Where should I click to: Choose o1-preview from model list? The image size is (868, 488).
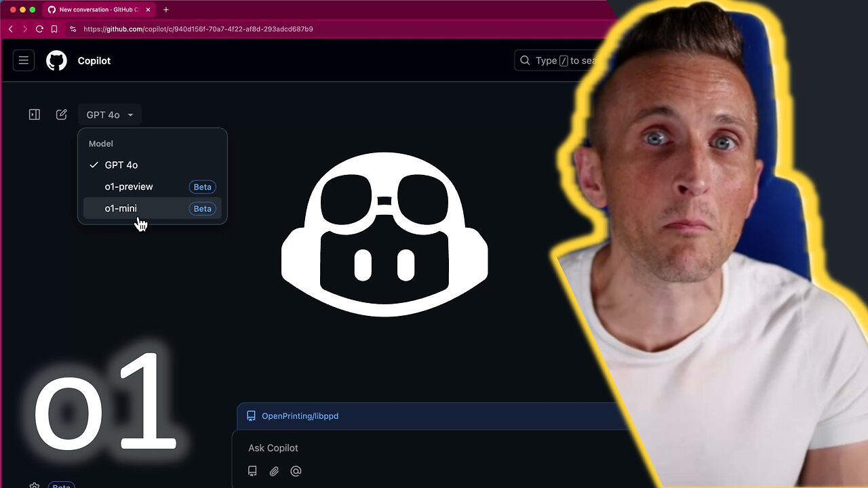point(153,186)
